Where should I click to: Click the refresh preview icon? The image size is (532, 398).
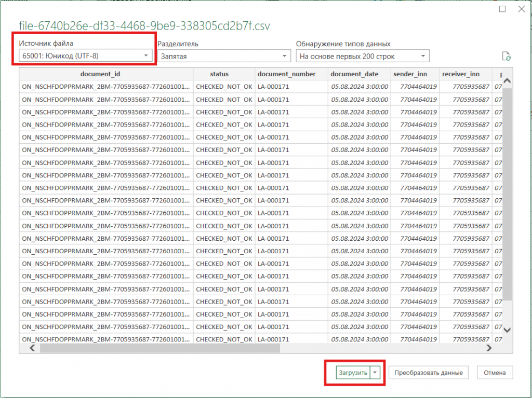coord(506,57)
